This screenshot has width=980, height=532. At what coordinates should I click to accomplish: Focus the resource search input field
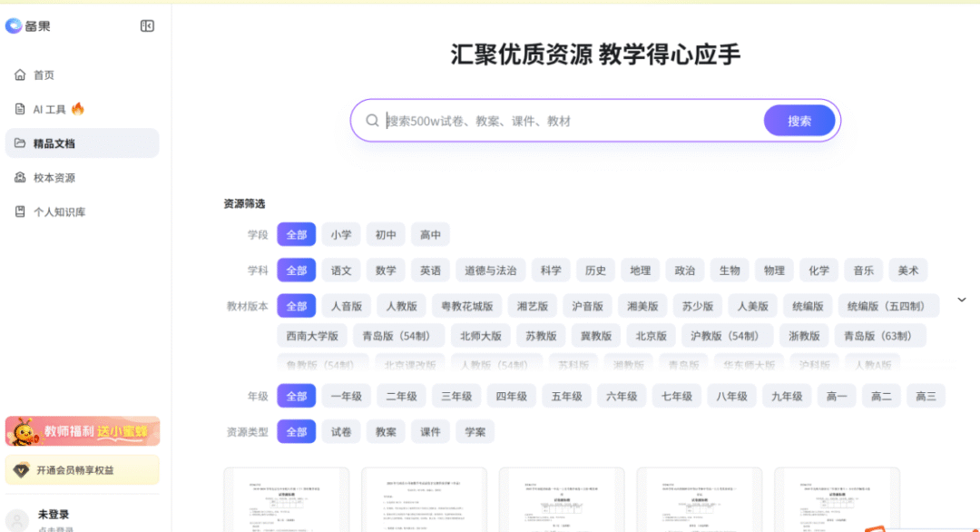[x=572, y=121]
